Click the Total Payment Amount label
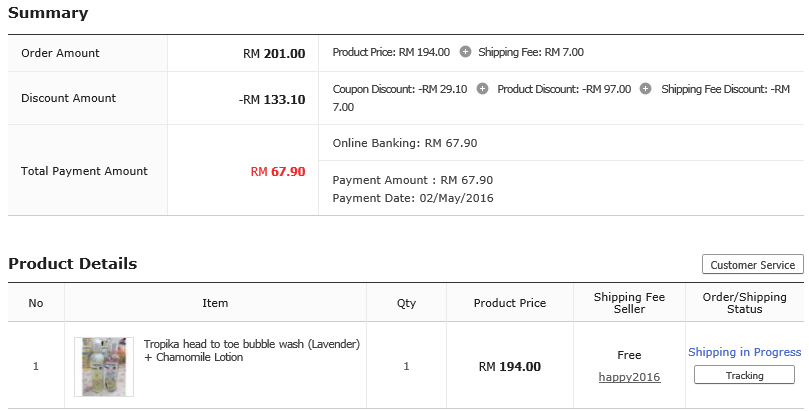 pos(84,171)
